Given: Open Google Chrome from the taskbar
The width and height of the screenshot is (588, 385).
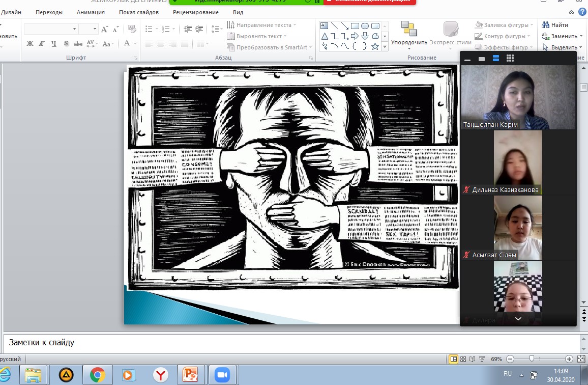Looking at the screenshot, I should 98,375.
